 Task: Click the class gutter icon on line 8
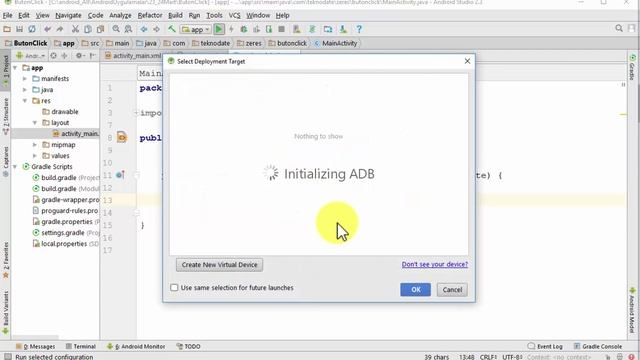122,137
